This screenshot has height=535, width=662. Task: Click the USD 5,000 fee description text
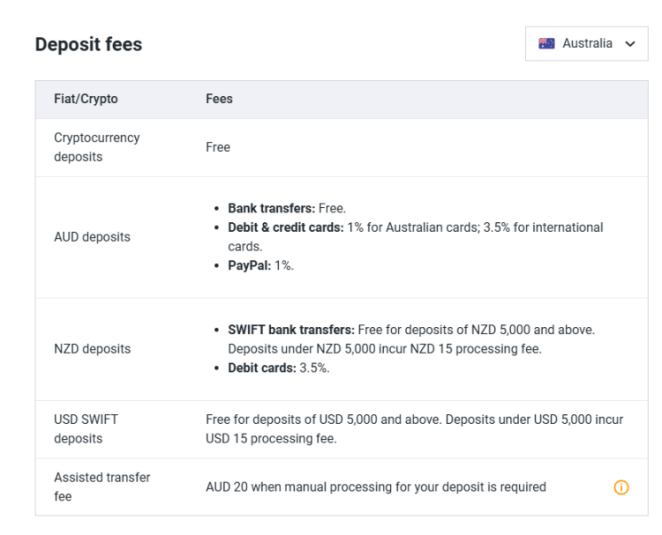coord(415,429)
